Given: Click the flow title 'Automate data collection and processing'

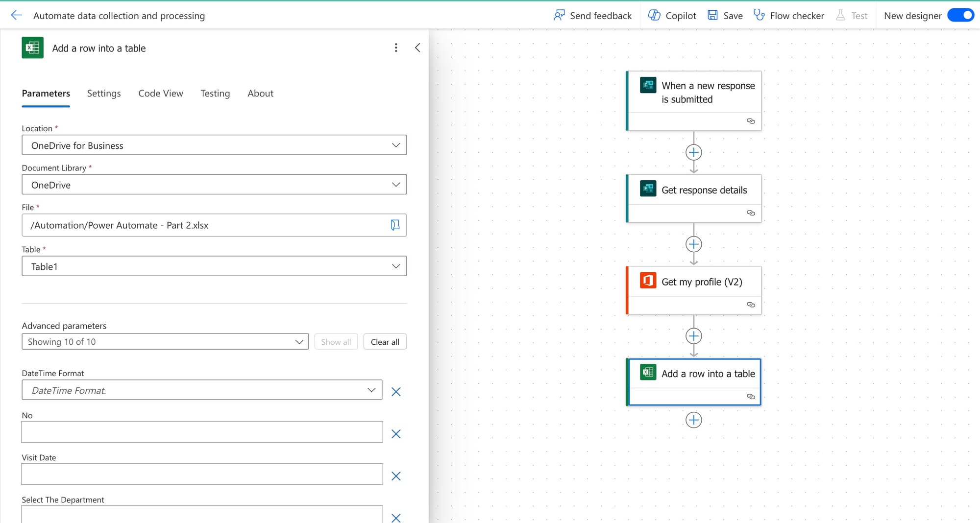Looking at the screenshot, I should (119, 16).
